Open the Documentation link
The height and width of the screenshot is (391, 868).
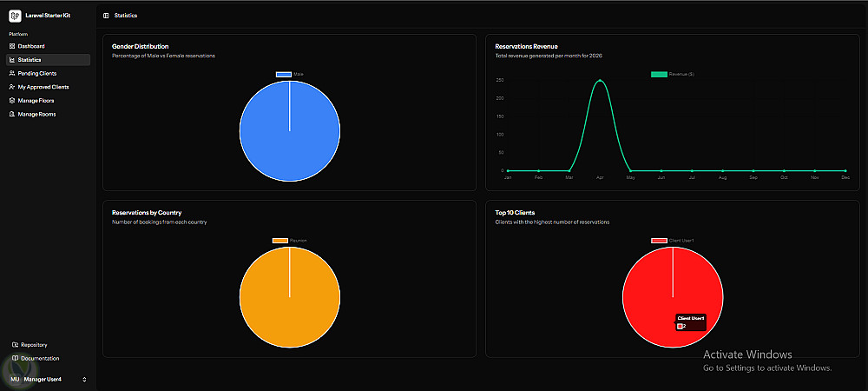(x=48, y=358)
